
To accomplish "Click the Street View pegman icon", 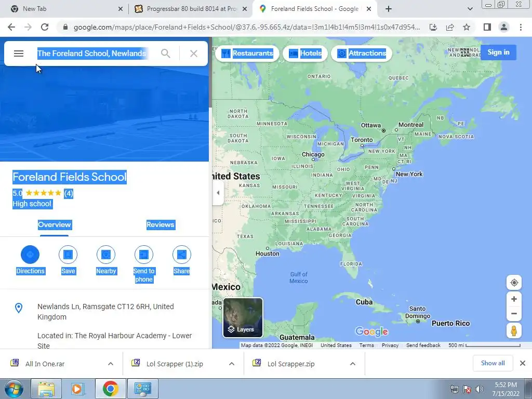I will [x=514, y=331].
